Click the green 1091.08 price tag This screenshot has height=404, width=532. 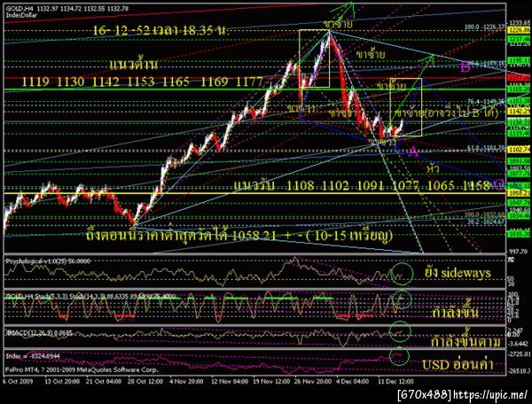point(519,161)
